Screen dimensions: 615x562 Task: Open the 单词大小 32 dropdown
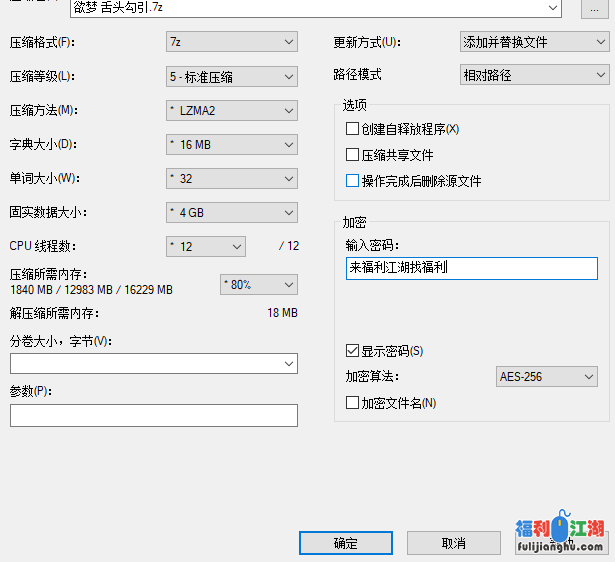click(x=231, y=179)
